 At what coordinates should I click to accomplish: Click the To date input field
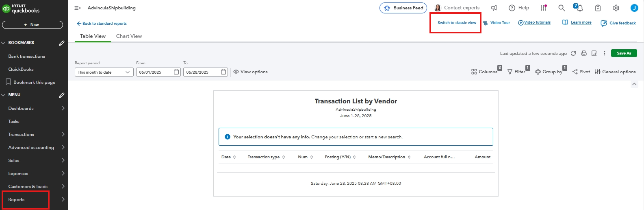coord(202,72)
